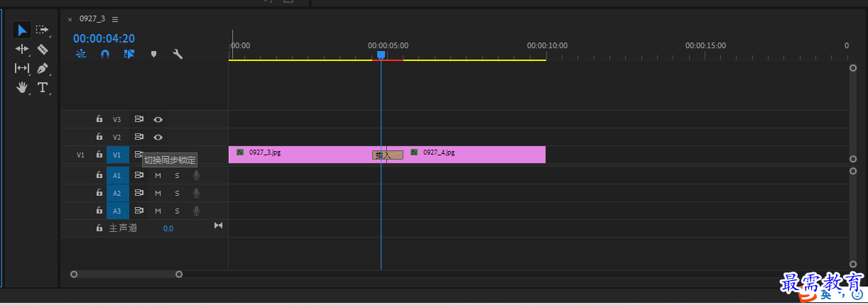This screenshot has width=868, height=305.
Task: Click ruler at 00:00:15:00
Action: tap(705, 45)
